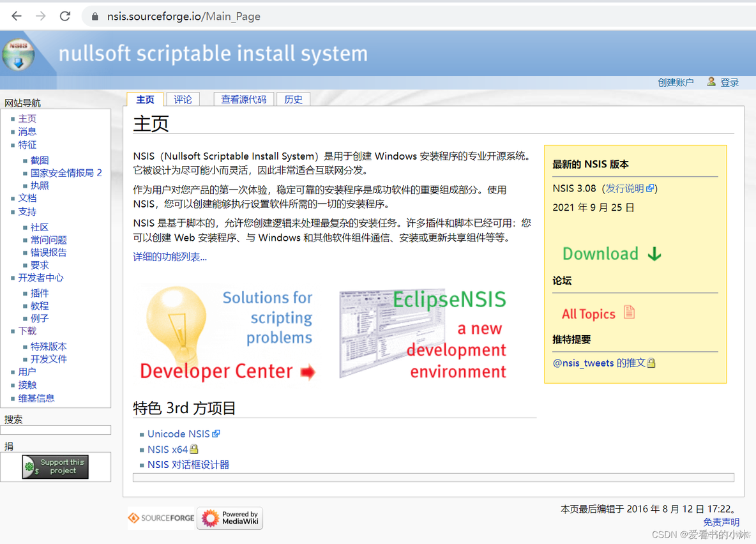The image size is (756, 544).
Task: Click the 创建账户 link
Action: (676, 82)
